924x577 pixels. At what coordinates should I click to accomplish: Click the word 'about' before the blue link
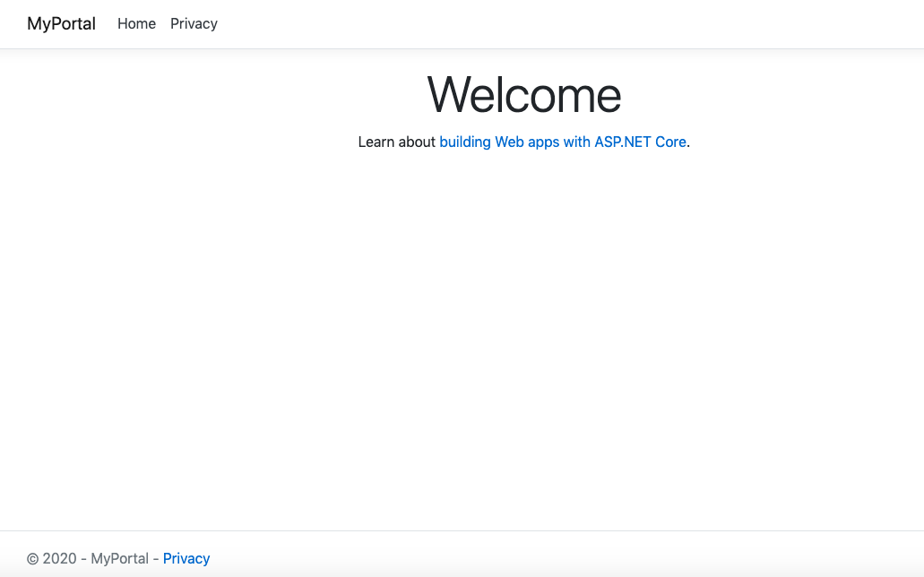click(417, 142)
